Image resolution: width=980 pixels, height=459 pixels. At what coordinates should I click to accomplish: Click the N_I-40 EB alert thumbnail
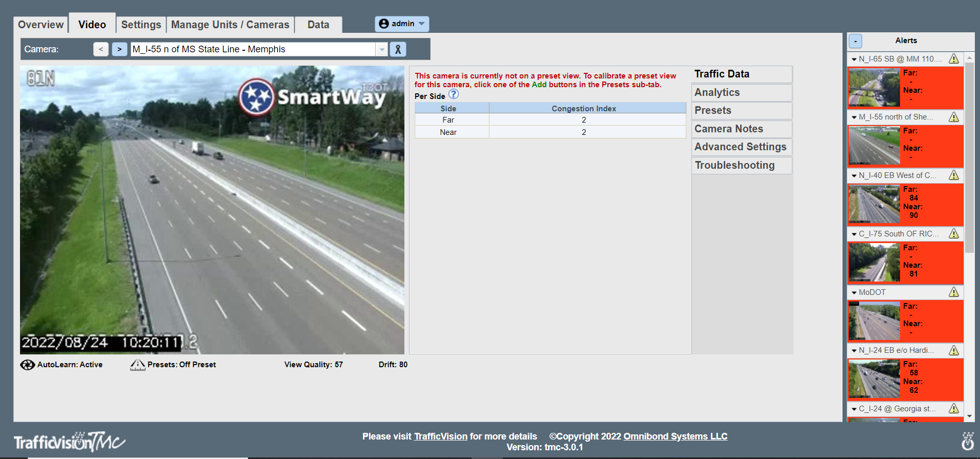pos(874,205)
